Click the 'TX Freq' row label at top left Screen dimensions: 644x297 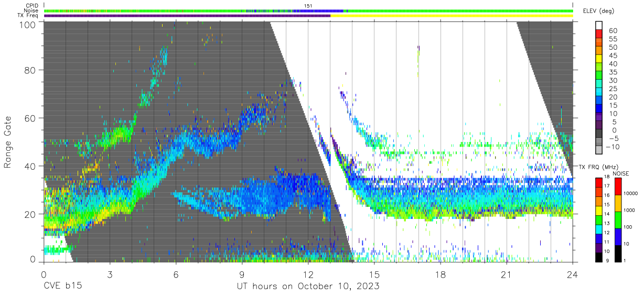28,16
